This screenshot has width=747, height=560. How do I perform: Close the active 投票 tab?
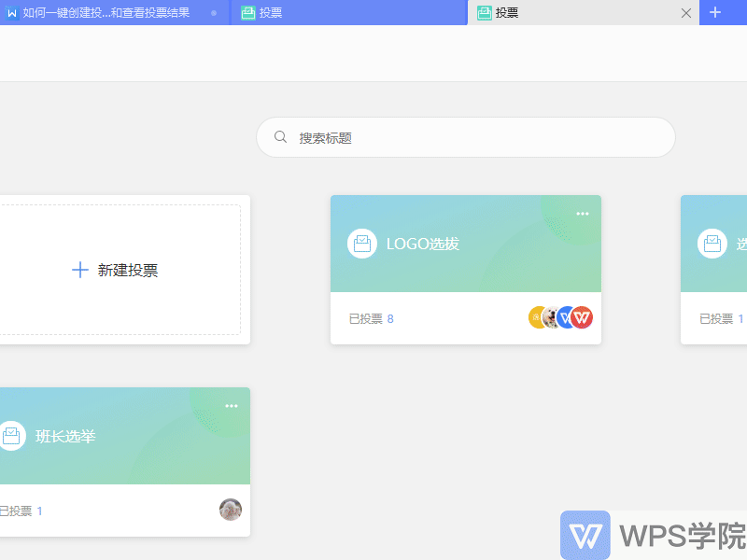pyautogui.click(x=685, y=13)
